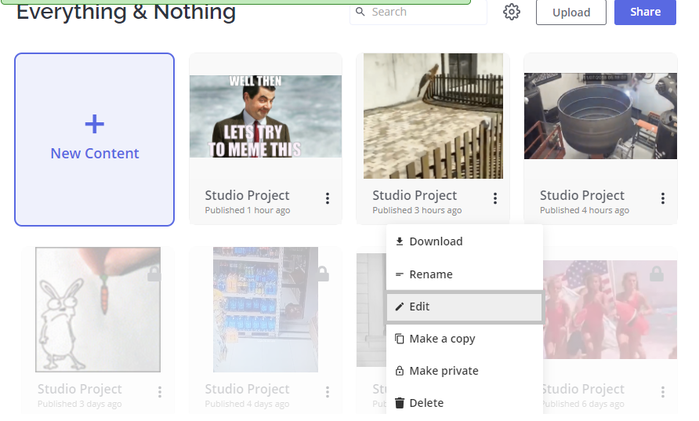Screen dimensions: 699x421
Task: Click the Upload button
Action: (x=571, y=12)
